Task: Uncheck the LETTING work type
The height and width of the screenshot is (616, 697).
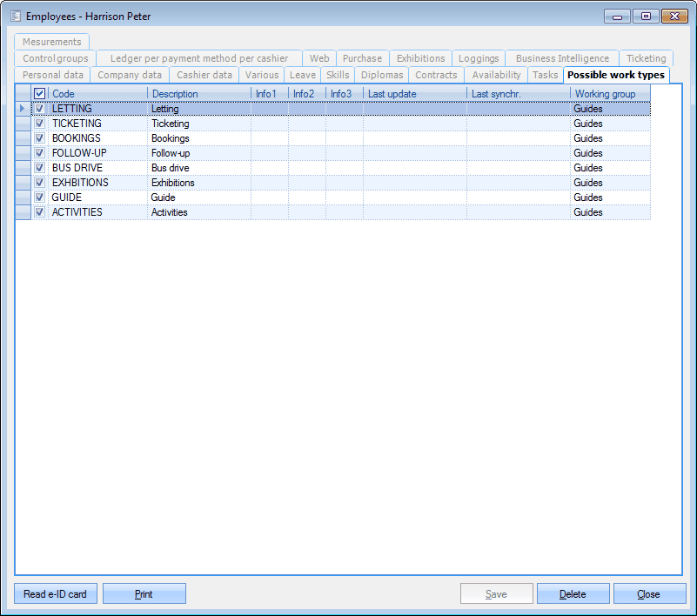Action: (39, 108)
